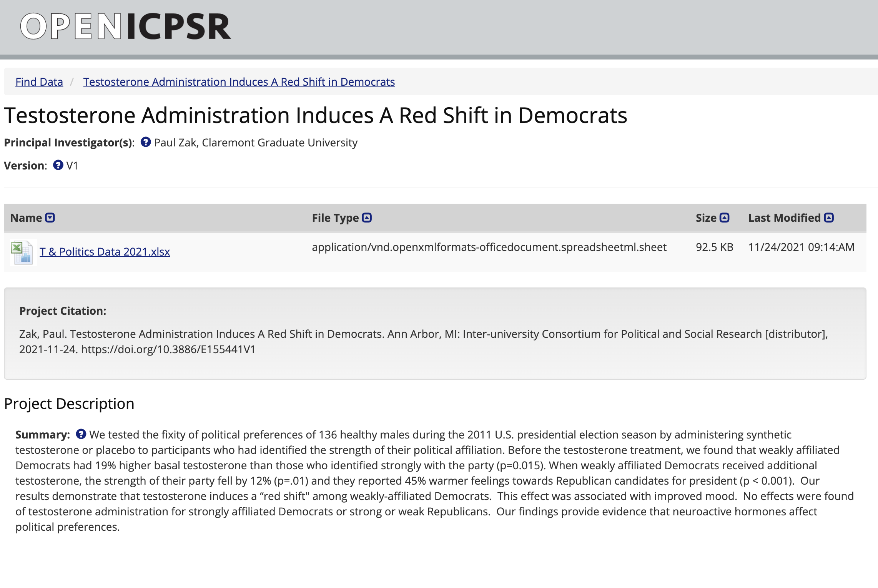Click the Version help icon

click(x=58, y=165)
